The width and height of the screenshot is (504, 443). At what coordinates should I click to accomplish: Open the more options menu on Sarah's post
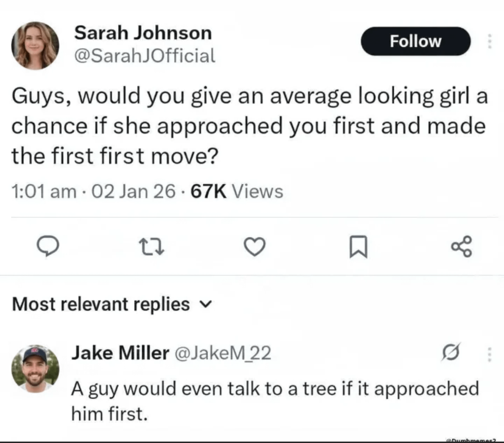pos(490,41)
